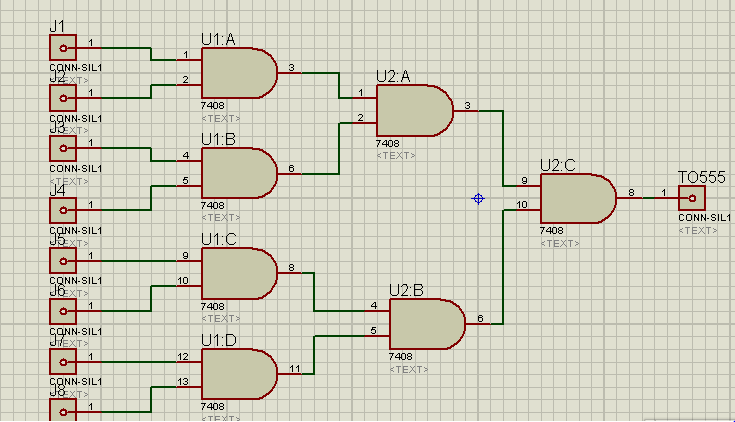
Task: Click the CONN-SIL1 label under TO555
Action: [x=705, y=218]
